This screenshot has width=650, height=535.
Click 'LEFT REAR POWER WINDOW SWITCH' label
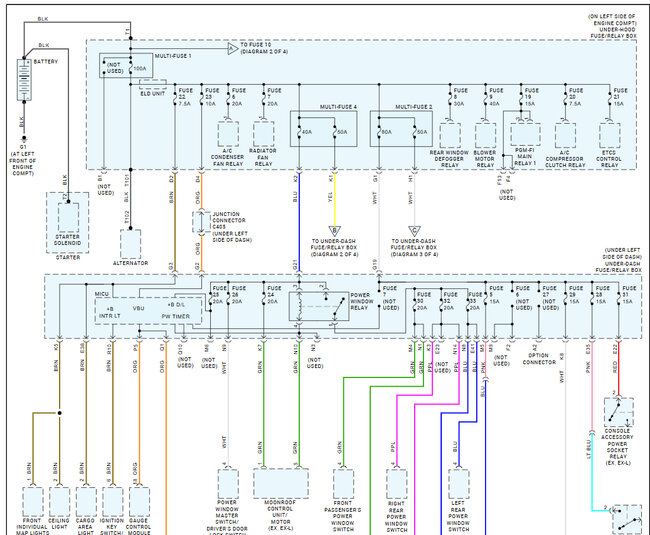pos(458,516)
